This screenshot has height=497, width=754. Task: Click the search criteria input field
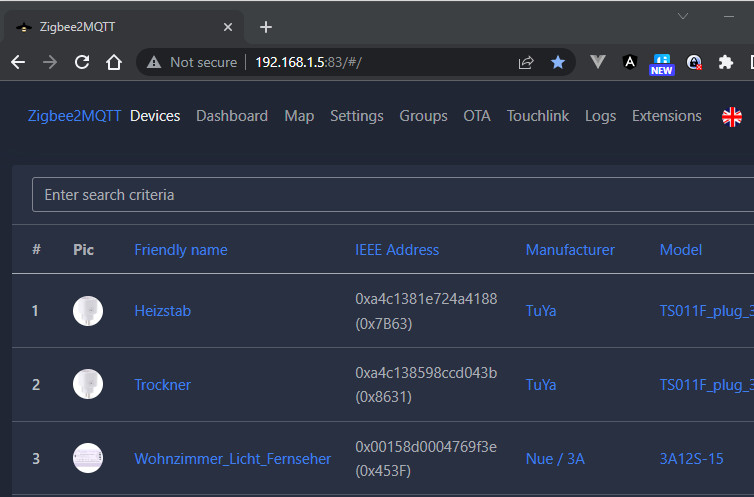tap(390, 195)
